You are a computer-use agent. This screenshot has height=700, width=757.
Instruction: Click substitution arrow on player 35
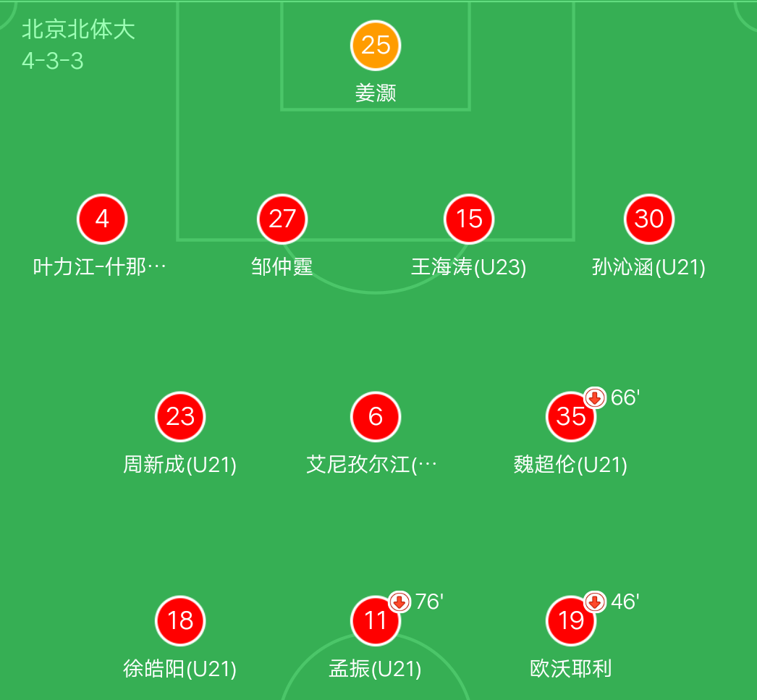[x=595, y=397]
